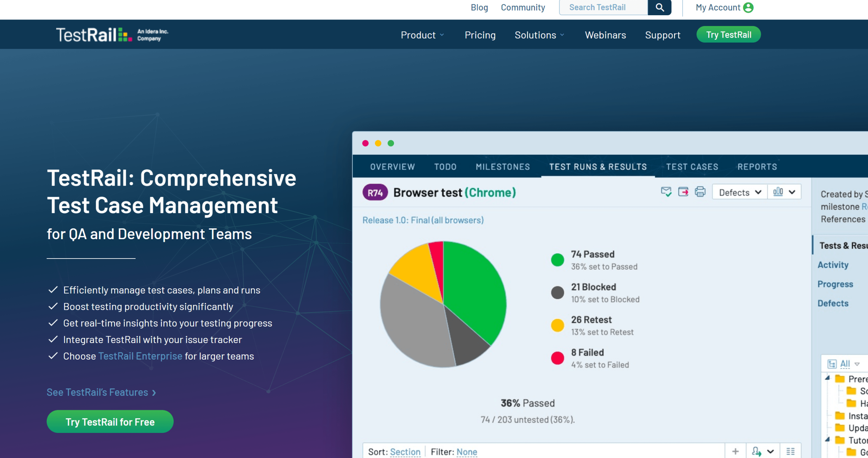868x458 pixels.
Task: Switch to TEST RUNS & RESULTS tab
Action: [x=598, y=167]
